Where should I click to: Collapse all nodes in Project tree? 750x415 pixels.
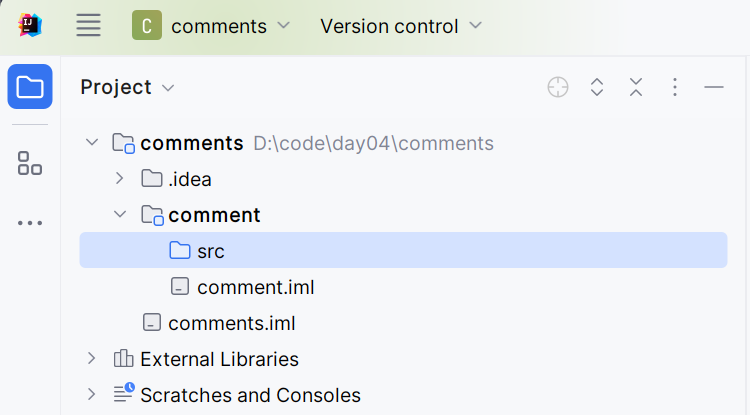pos(636,87)
